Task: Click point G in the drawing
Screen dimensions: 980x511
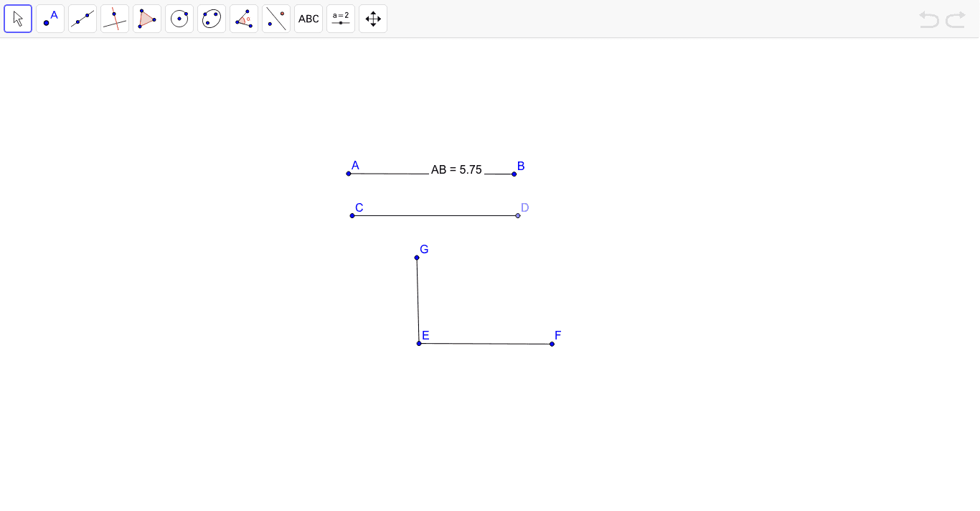Action: click(417, 257)
